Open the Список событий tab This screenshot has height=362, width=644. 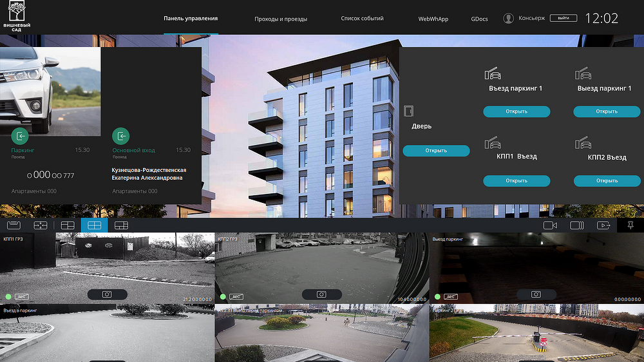(x=362, y=19)
